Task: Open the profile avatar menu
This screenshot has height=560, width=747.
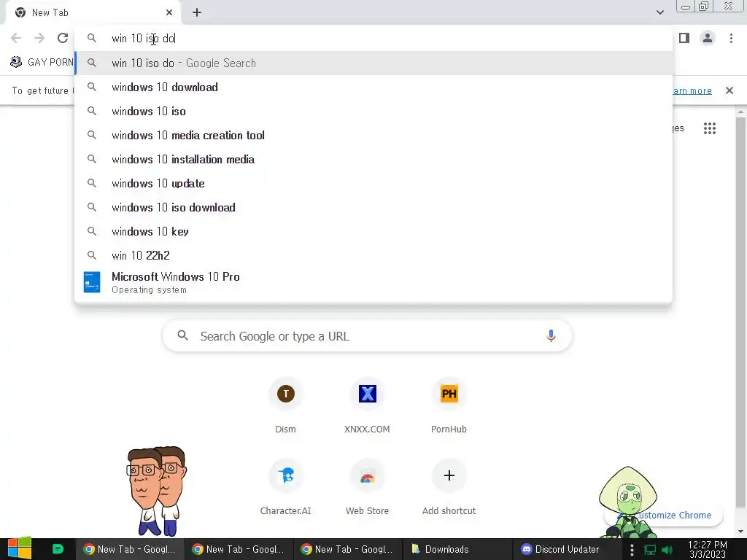Action: [x=708, y=38]
